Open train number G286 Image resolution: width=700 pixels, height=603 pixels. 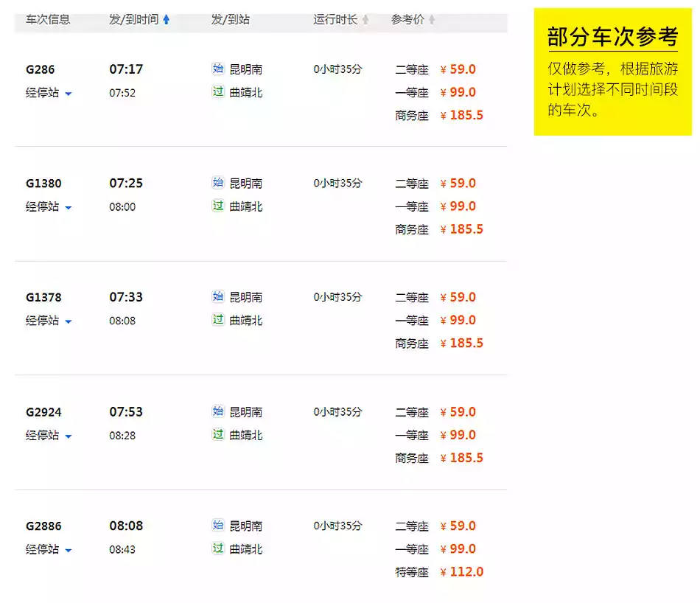coord(40,70)
